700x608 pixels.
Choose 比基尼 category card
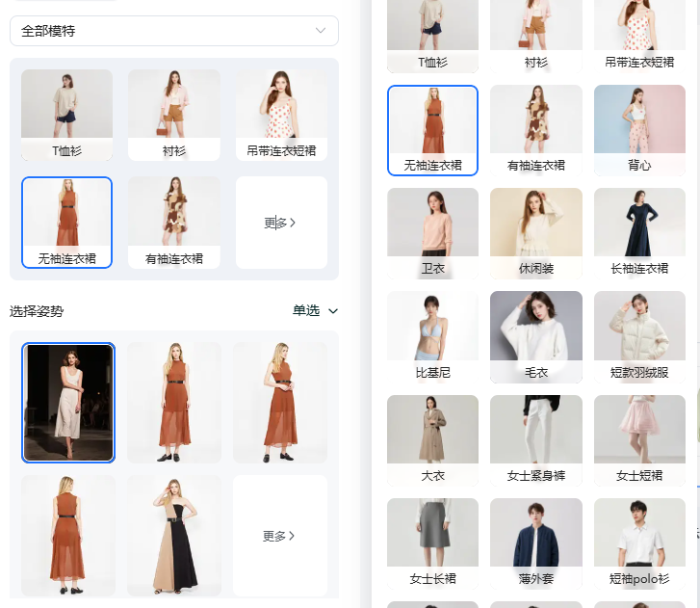(x=432, y=337)
